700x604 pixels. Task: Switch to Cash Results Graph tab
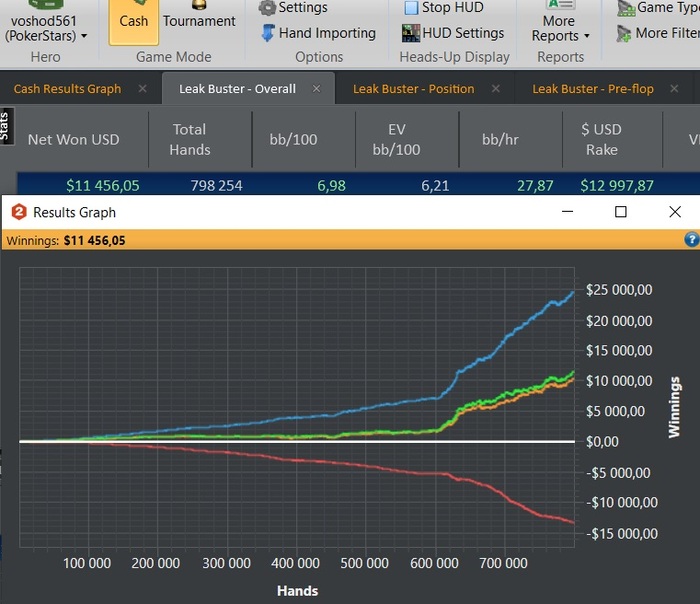(x=67, y=89)
